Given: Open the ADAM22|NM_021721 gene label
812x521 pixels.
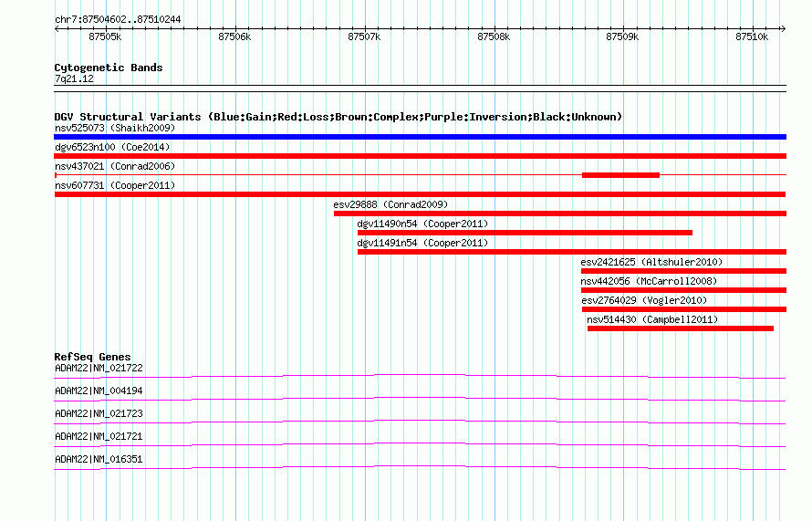Looking at the screenshot, I should (99, 436).
